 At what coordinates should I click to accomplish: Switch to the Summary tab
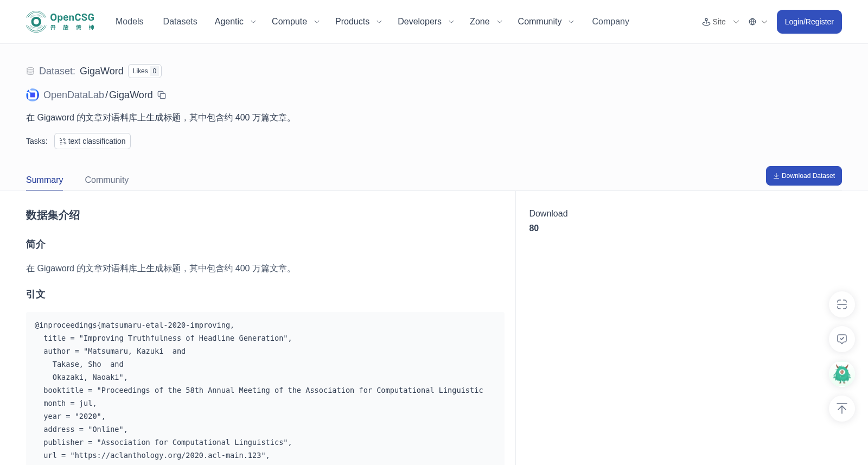click(44, 180)
